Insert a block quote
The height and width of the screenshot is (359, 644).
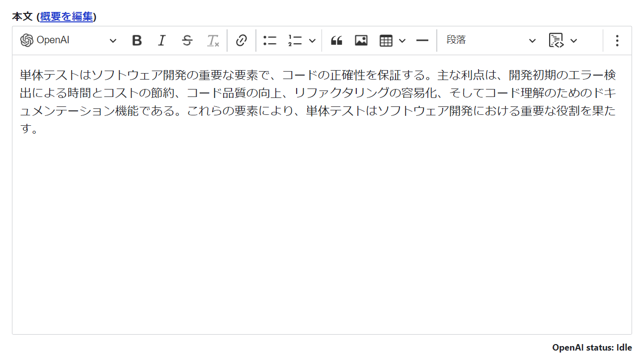tap(336, 40)
